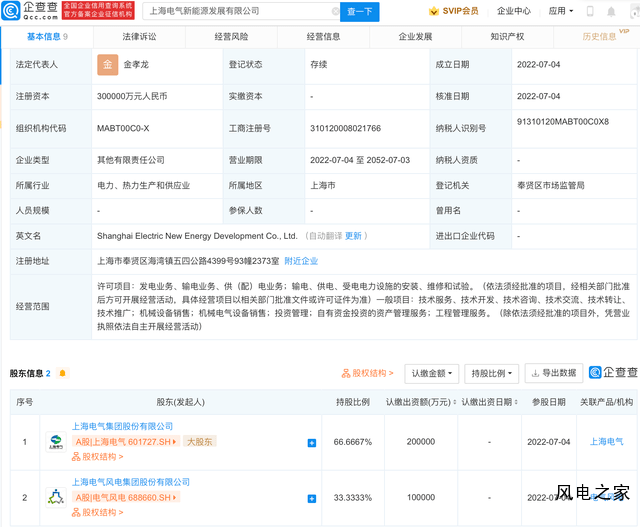Viewport: 640px width, 527px height.
Task: Select shareholding value 66.6667%
Action: tap(353, 442)
